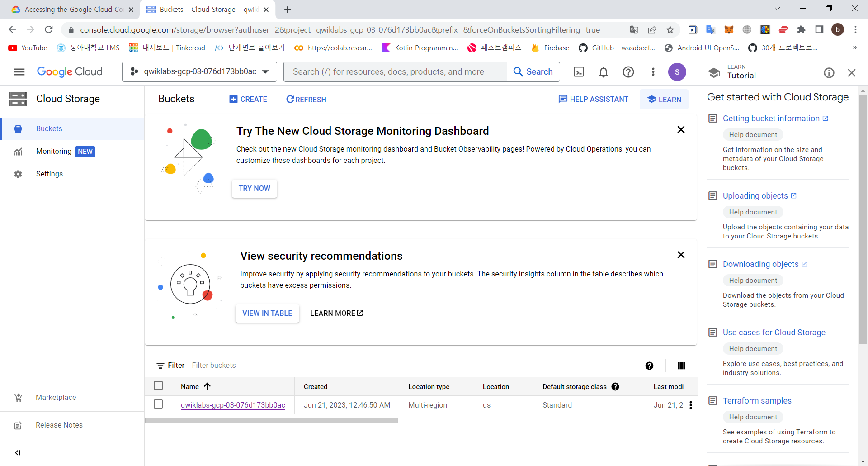This screenshot has height=466, width=868.
Task: Sort buckets by Name column arrow
Action: [208, 386]
